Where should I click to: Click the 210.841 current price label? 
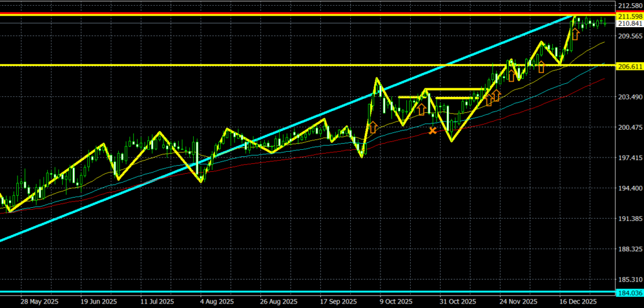(630, 24)
